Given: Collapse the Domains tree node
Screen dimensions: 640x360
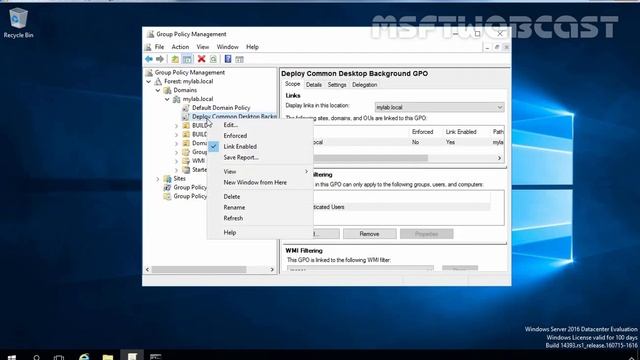Looking at the screenshot, I should (x=158, y=90).
